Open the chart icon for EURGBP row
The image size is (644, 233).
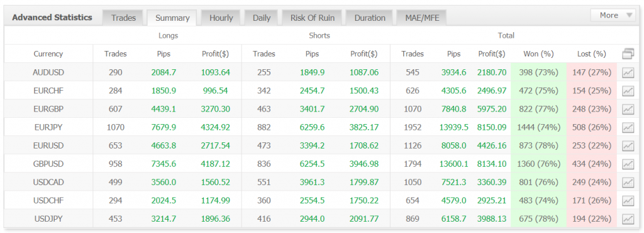pos(628,110)
